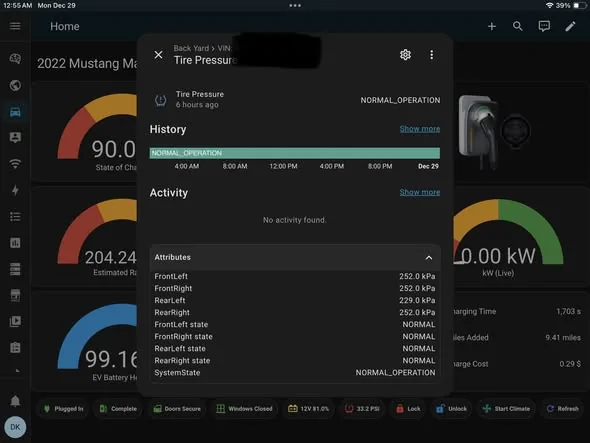This screenshot has width=590, height=443.
Task: Click the EV charger image
Action: 494,132
